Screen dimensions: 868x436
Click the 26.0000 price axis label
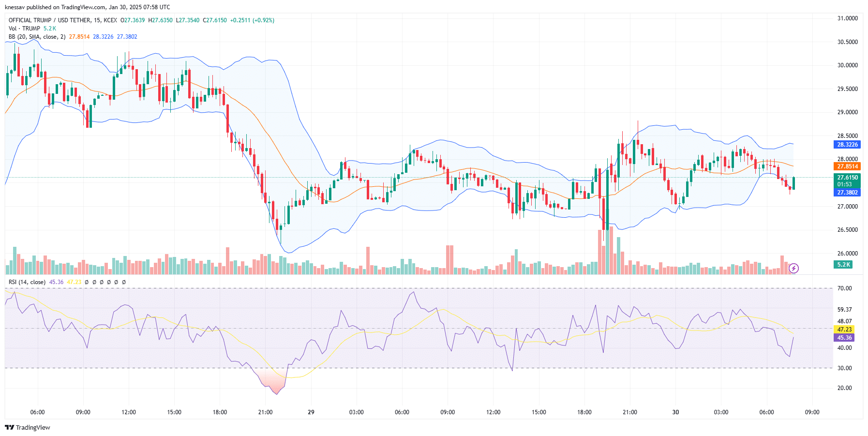848,254
